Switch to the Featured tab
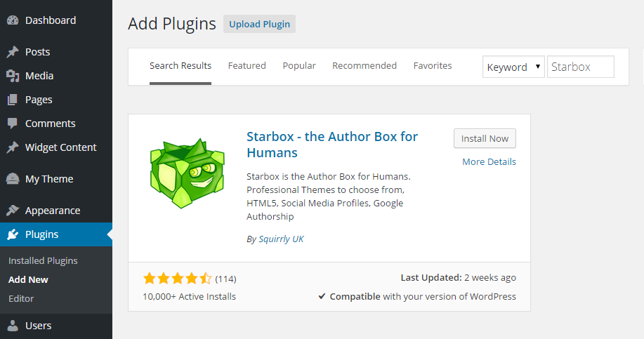The width and height of the screenshot is (644, 339). pos(247,66)
